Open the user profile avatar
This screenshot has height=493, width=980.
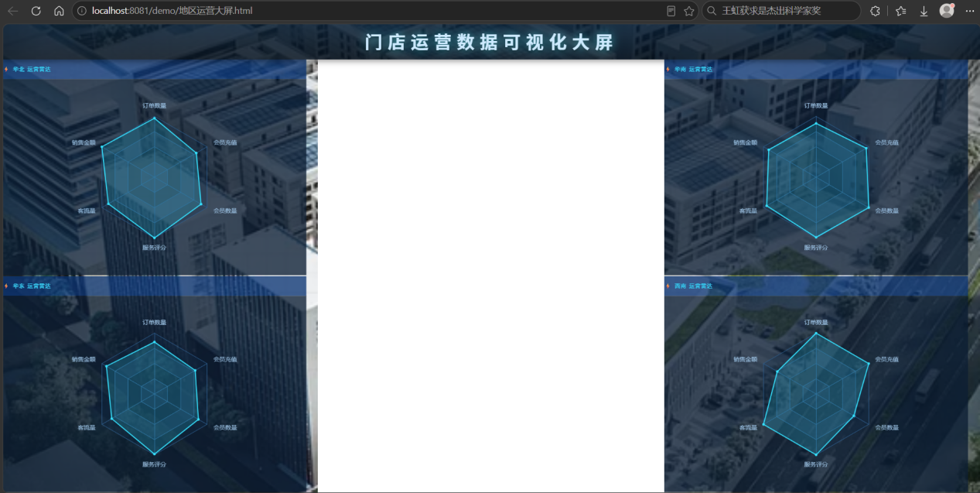coord(947,11)
